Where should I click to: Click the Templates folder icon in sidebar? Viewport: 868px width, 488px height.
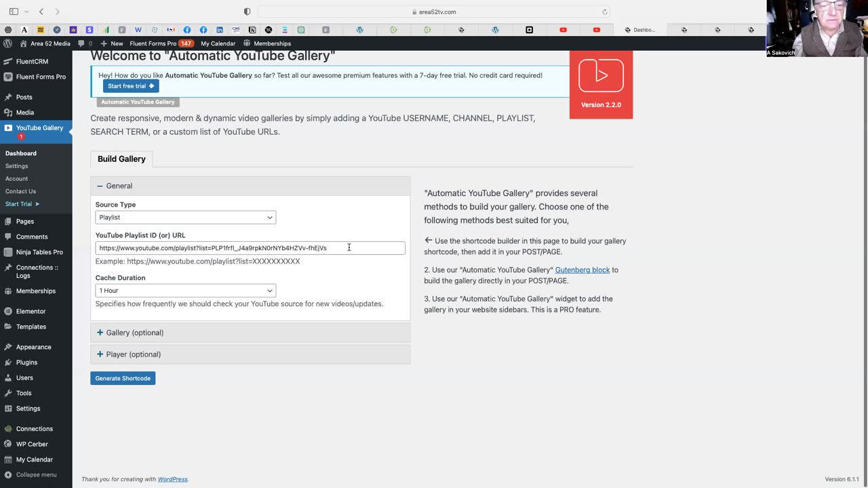point(8,327)
